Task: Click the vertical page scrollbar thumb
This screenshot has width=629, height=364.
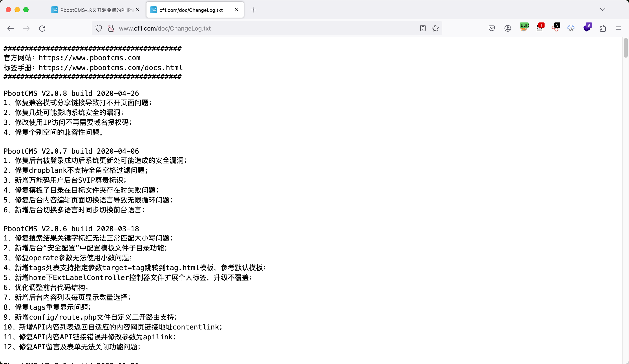Action: tap(625, 48)
